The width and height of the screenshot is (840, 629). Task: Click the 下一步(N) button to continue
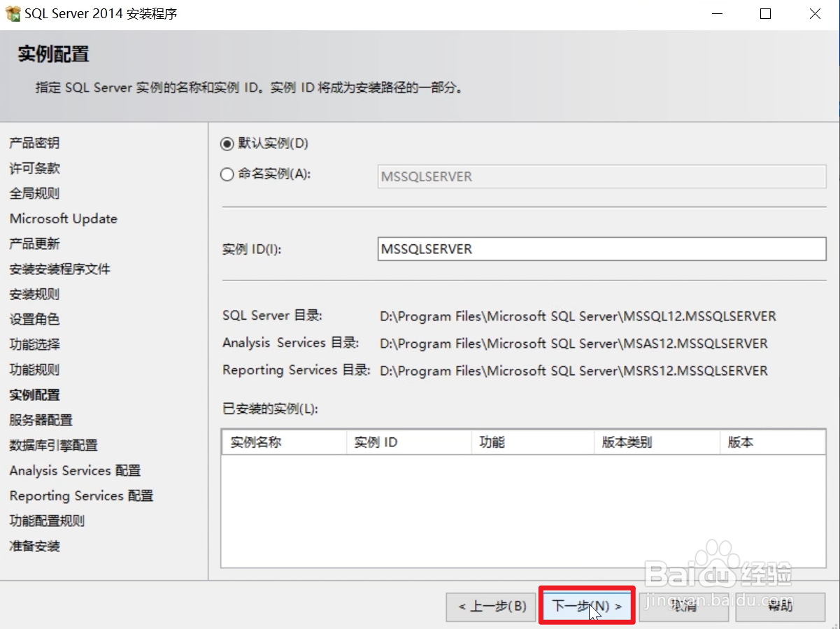(586, 607)
